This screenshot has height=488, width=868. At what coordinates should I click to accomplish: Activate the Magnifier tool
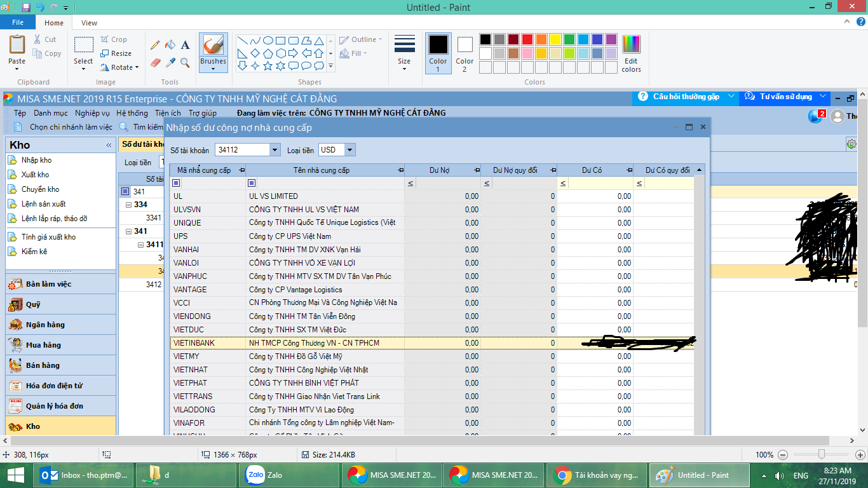click(x=186, y=62)
